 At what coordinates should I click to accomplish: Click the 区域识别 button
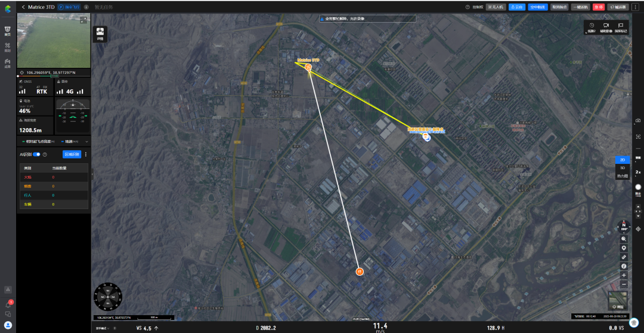click(x=72, y=155)
